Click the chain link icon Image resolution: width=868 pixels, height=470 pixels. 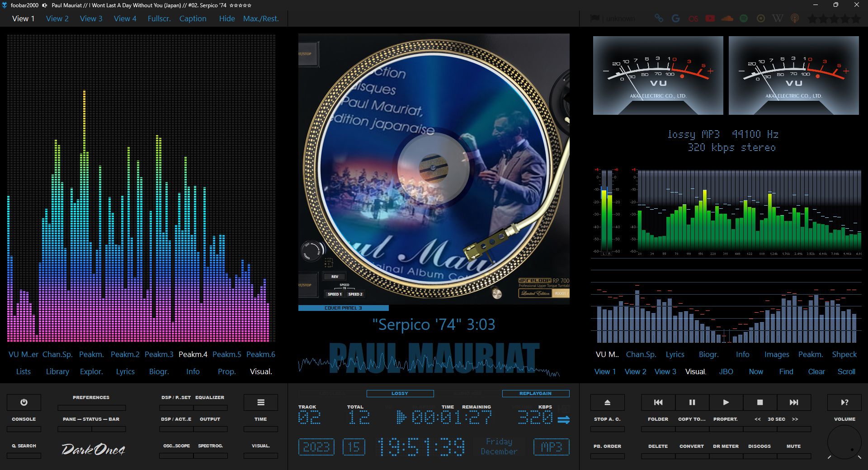click(659, 19)
